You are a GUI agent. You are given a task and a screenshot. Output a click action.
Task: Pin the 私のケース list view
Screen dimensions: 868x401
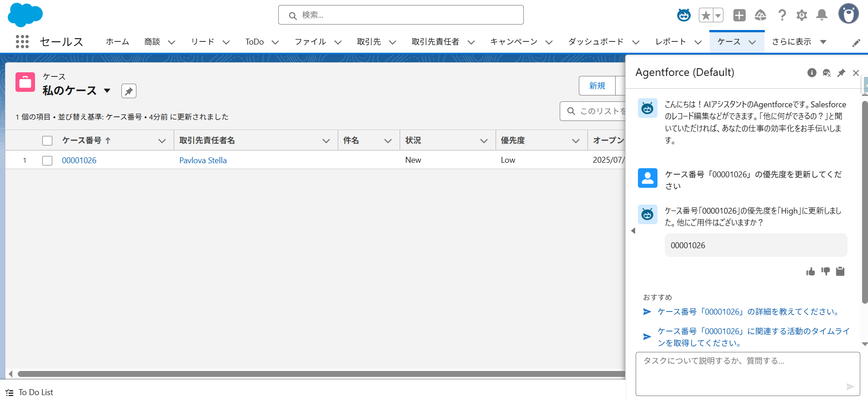coord(129,91)
